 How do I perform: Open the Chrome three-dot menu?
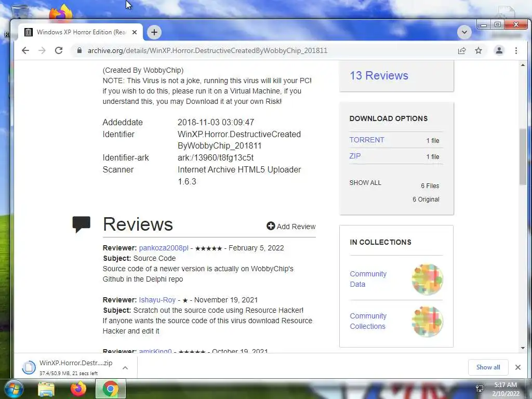point(516,50)
